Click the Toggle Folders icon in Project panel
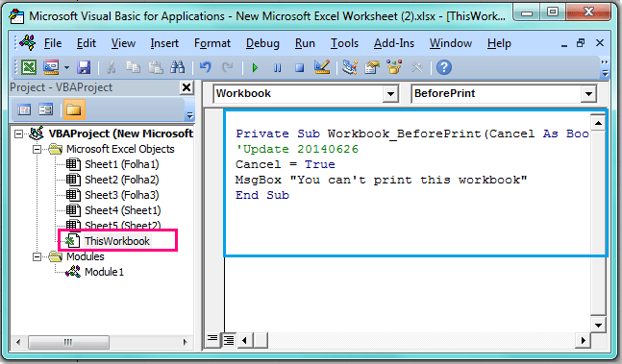 coord(73,109)
